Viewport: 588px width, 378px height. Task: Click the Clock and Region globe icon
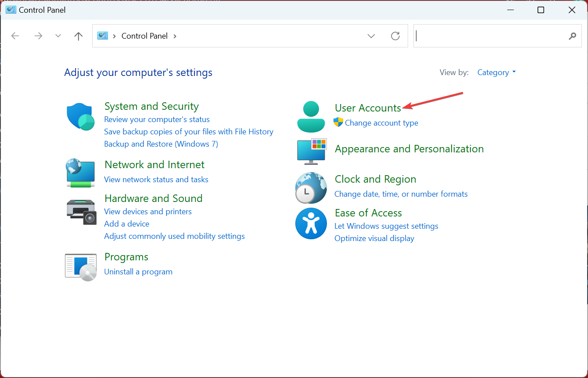pyautogui.click(x=311, y=187)
